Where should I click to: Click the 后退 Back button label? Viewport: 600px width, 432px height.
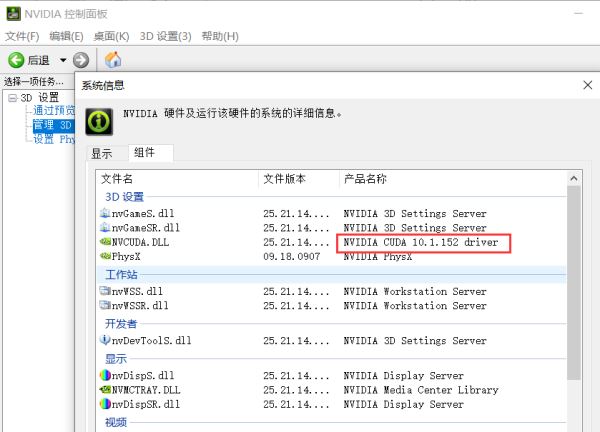click(38, 60)
